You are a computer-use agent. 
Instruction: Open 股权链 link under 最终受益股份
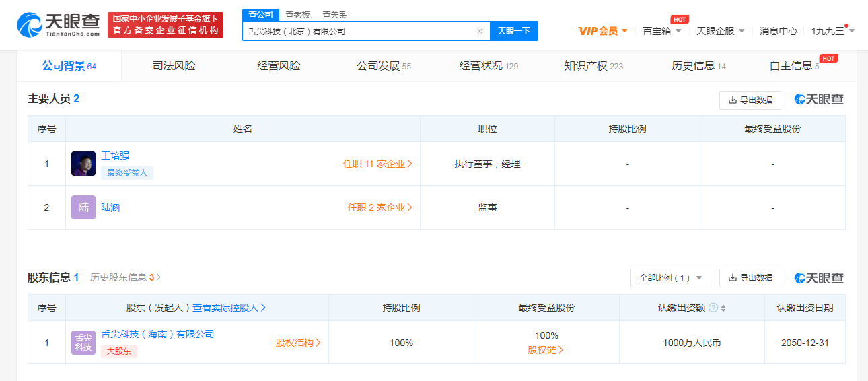(546, 350)
